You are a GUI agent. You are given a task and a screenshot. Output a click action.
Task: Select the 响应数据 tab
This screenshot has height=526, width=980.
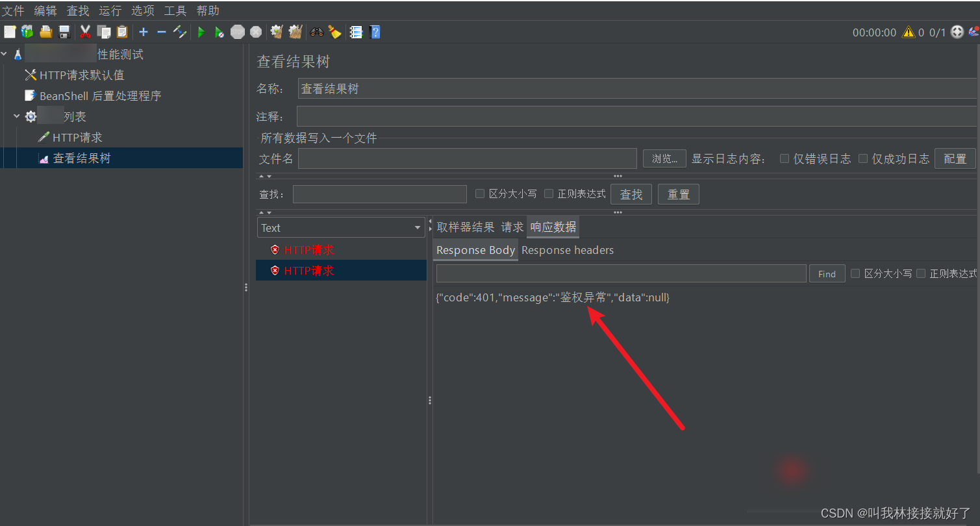coord(553,227)
